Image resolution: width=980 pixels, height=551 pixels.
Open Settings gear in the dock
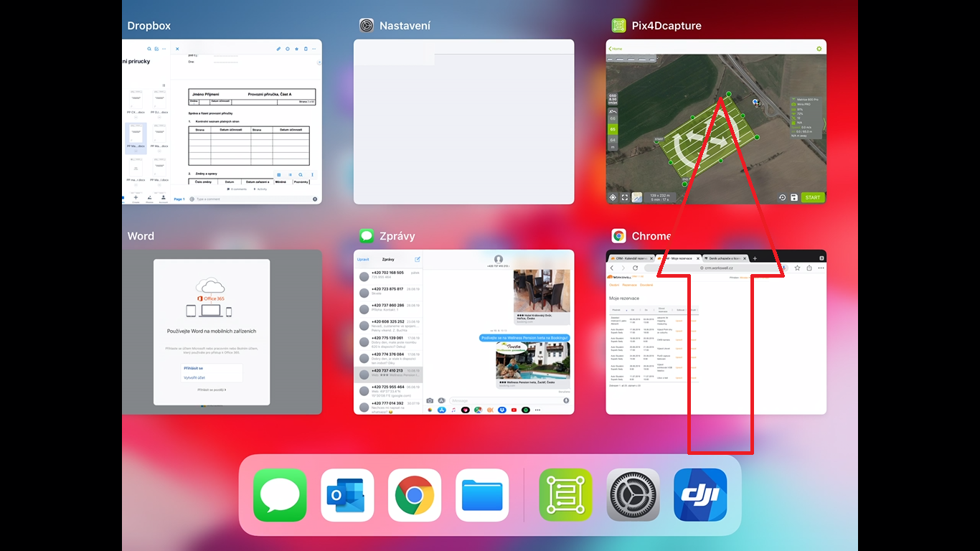[x=633, y=495]
